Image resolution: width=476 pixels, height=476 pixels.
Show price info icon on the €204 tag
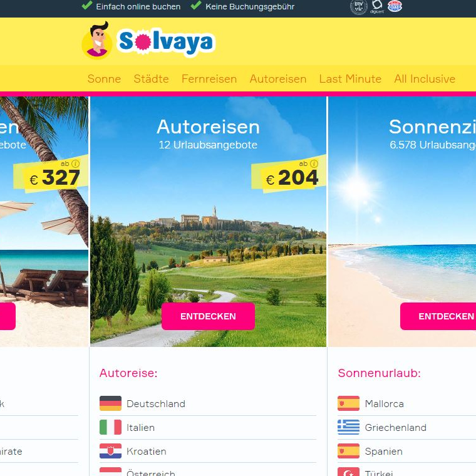314,163
